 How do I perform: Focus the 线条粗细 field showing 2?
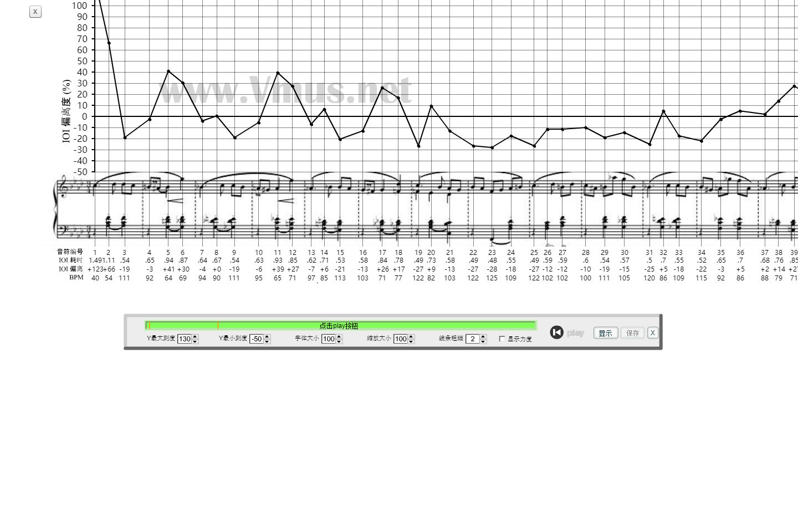coord(473,339)
